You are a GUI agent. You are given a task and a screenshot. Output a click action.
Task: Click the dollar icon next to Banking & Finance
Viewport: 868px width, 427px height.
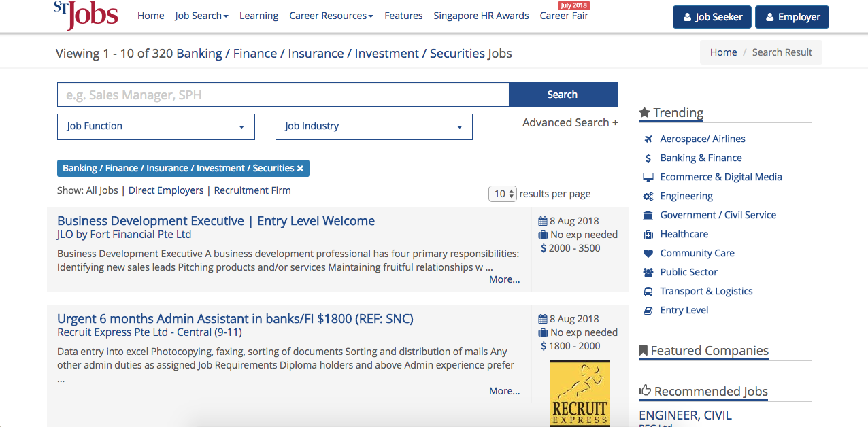tap(648, 158)
